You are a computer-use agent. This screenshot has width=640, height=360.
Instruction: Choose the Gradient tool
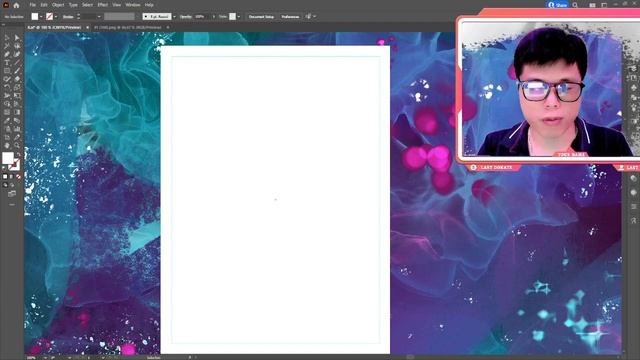click(x=17, y=112)
